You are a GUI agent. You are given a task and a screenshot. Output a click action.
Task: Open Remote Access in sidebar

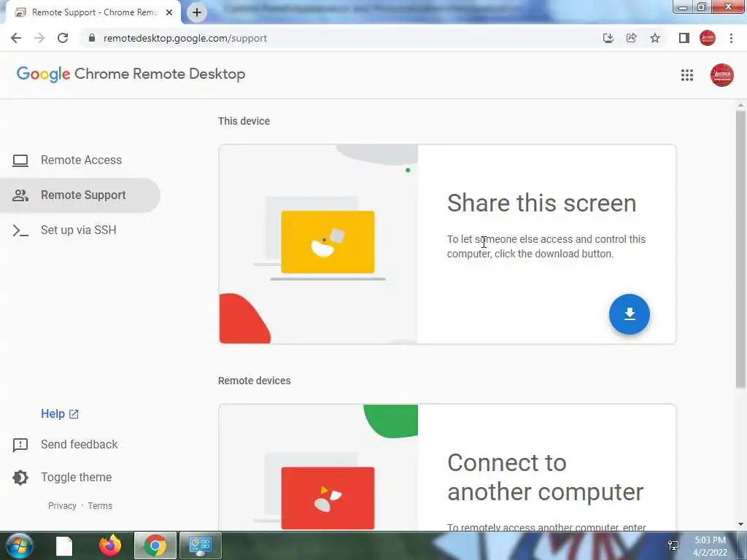pos(80,160)
